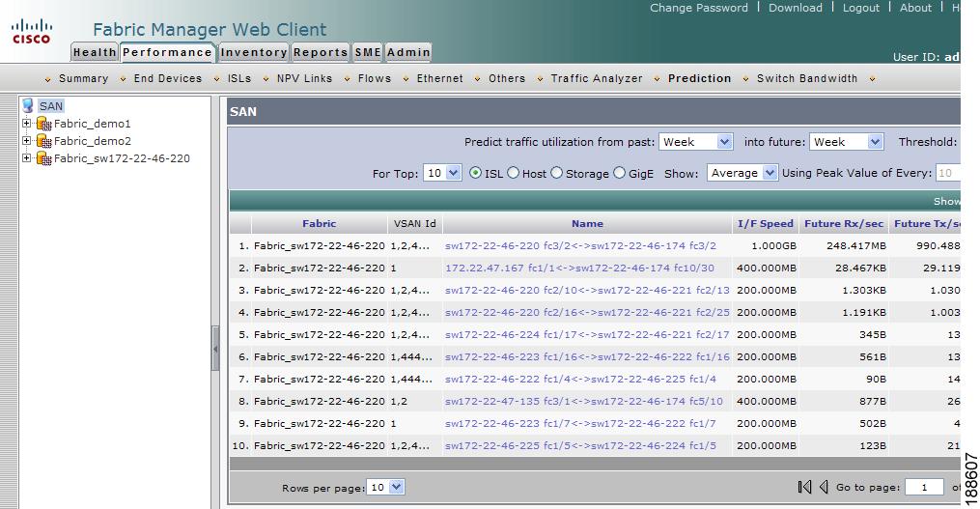Go to first page icon

click(x=804, y=487)
